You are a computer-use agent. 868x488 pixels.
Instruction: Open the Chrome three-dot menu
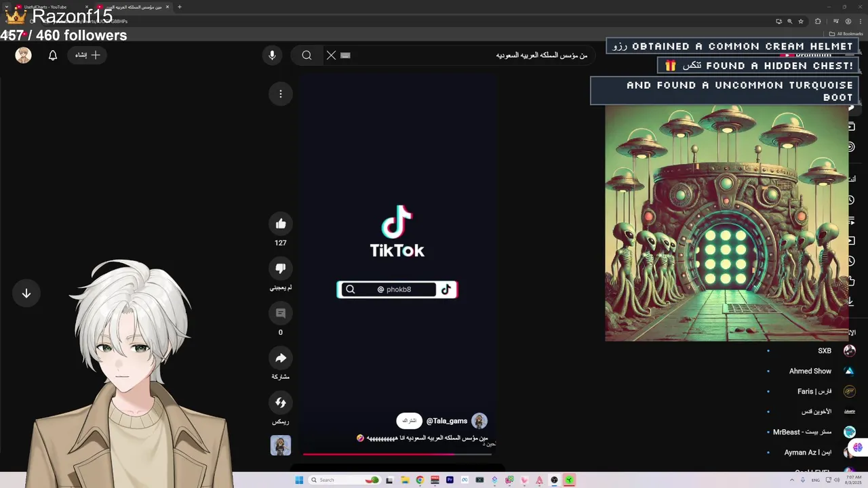(861, 21)
